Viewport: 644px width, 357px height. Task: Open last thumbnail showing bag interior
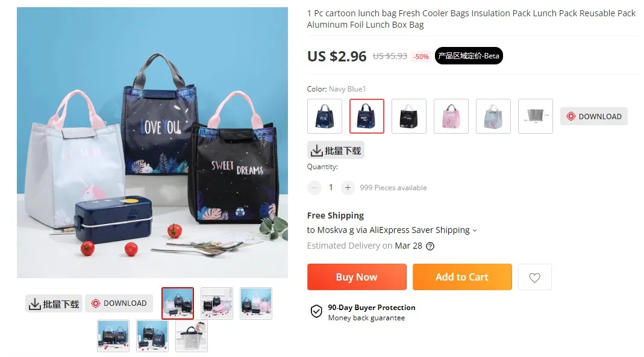[x=192, y=336]
